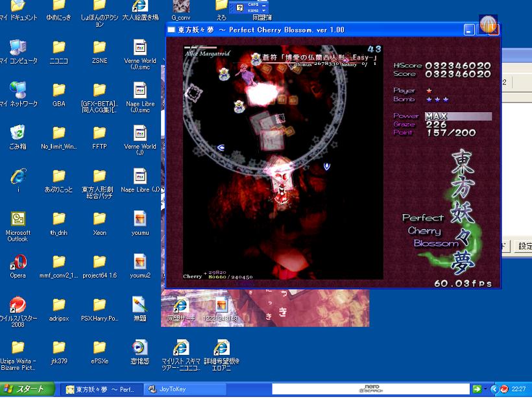Open the 東方人形劇 総合パッチ folder
Viewport: 532px width, 399px height.
pos(98,183)
